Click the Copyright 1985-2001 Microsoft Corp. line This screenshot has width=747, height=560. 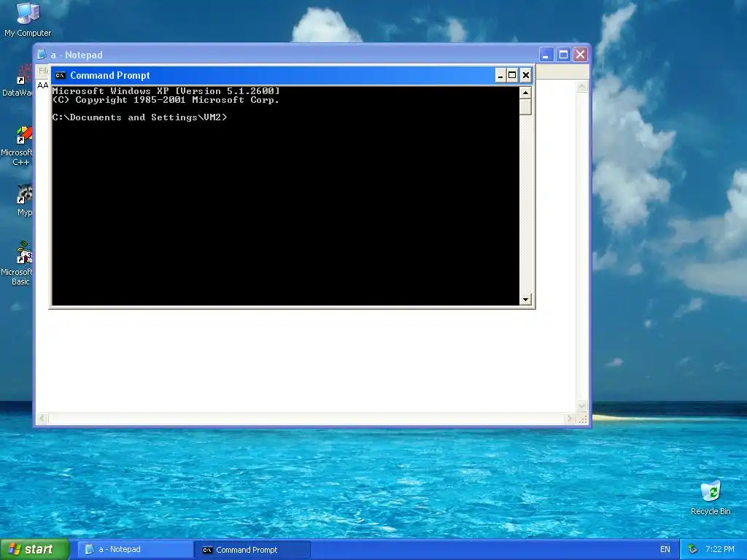click(x=166, y=100)
